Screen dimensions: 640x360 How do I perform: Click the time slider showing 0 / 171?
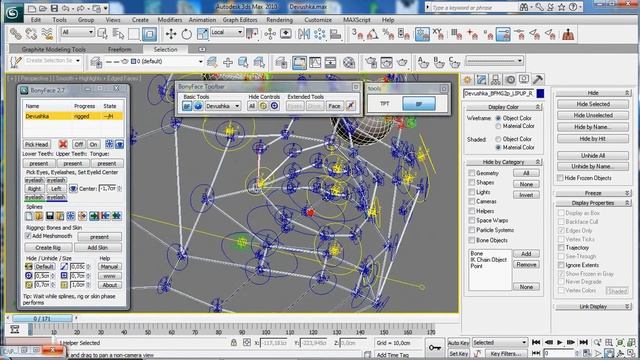pos(42,318)
